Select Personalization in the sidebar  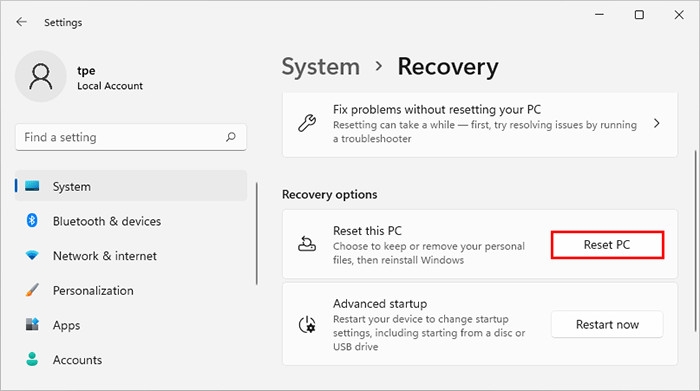(x=131, y=290)
